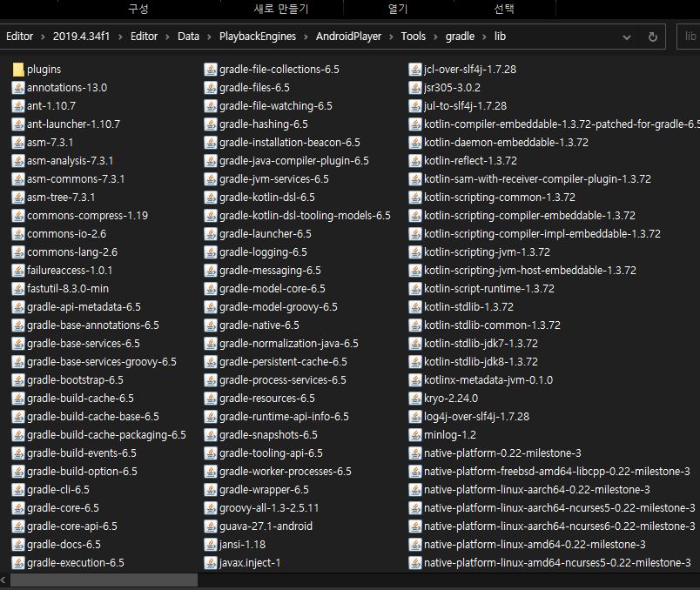Click the gradle-wrapper-6.5 jar icon
700x590 pixels.
(x=211, y=490)
